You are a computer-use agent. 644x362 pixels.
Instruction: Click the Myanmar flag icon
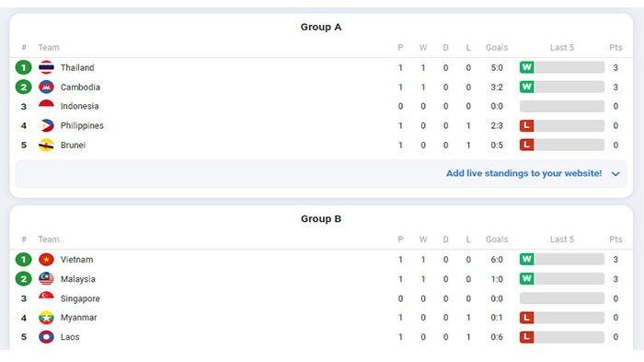(46, 318)
